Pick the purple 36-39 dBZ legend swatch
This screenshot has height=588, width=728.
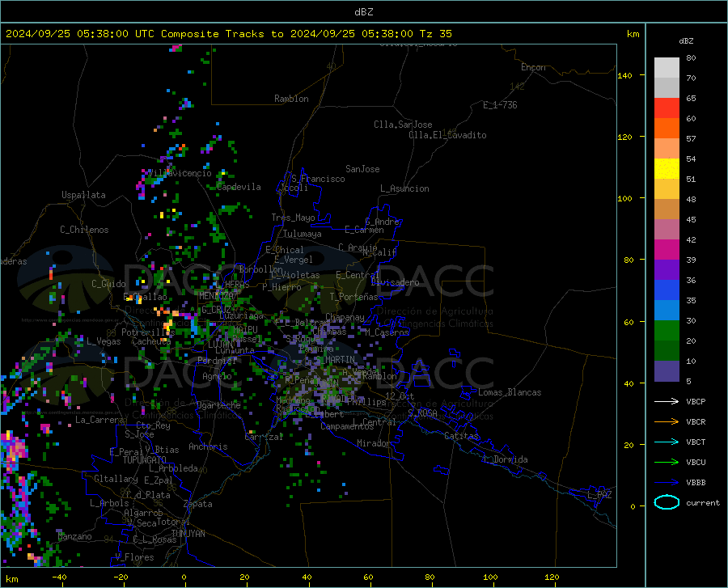(667, 270)
